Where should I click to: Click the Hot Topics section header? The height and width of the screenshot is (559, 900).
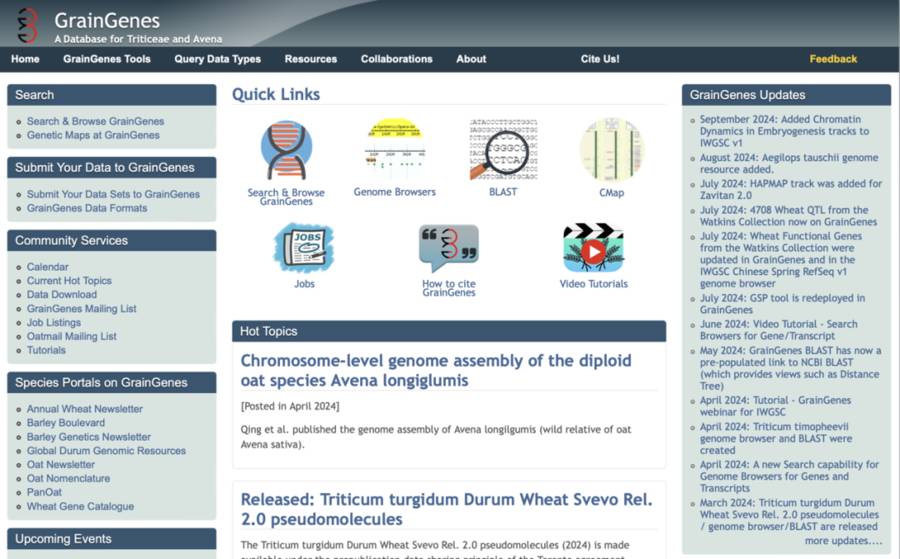pyautogui.click(x=449, y=331)
